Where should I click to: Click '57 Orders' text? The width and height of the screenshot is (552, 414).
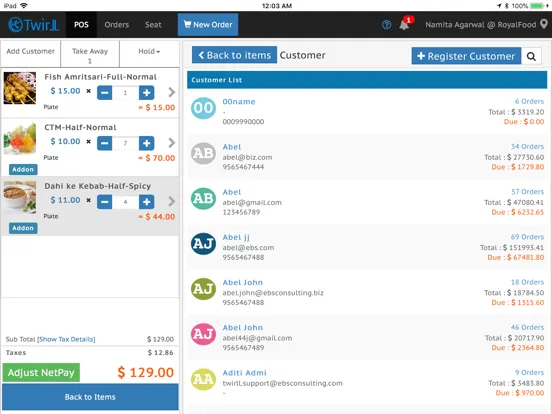pyautogui.click(x=527, y=192)
